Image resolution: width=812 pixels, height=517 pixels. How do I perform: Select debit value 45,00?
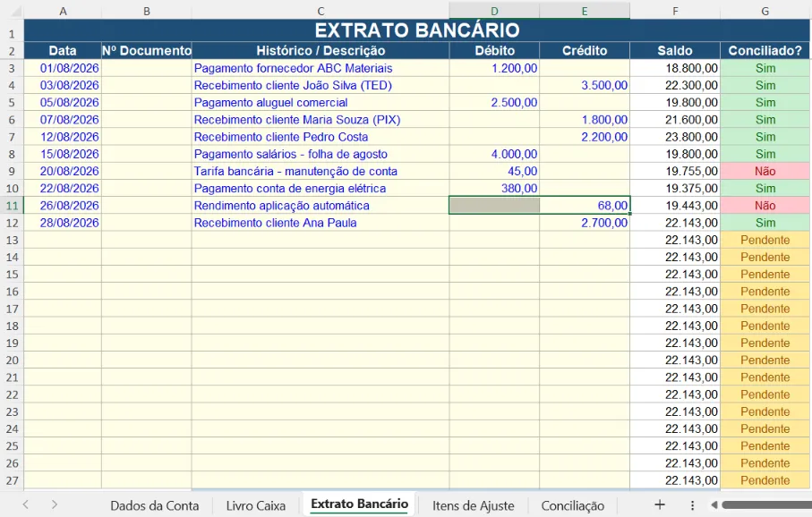pos(494,171)
